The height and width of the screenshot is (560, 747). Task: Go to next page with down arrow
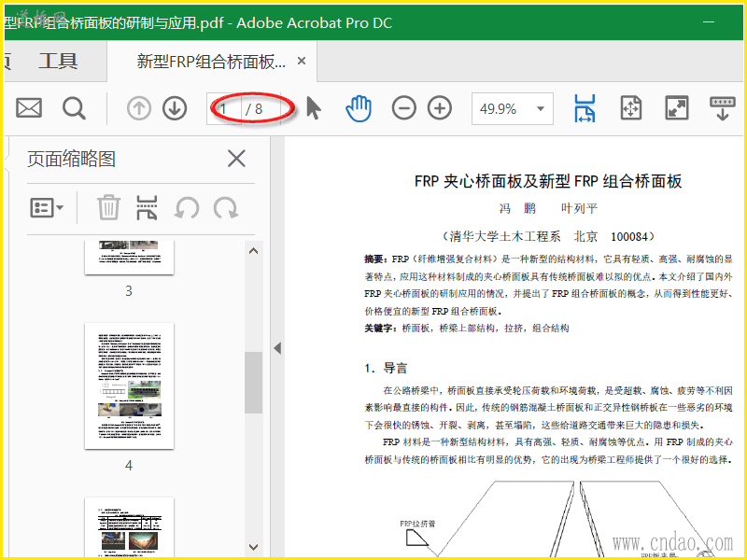click(x=175, y=108)
